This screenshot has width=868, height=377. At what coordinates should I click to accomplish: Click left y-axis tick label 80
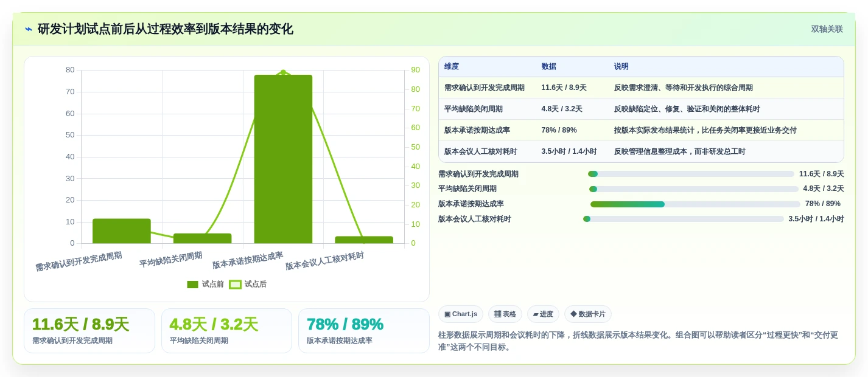pos(70,70)
